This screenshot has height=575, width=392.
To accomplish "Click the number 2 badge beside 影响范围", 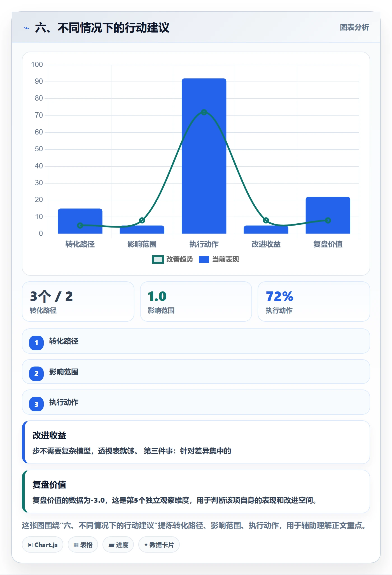I will (36, 374).
